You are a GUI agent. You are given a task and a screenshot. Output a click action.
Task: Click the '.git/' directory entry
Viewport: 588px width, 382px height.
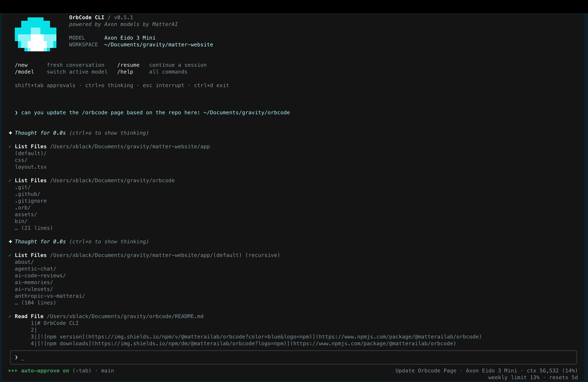23,187
